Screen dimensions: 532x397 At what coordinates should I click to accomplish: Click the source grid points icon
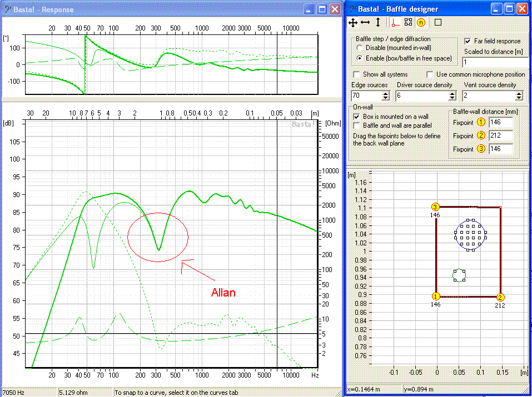408,22
